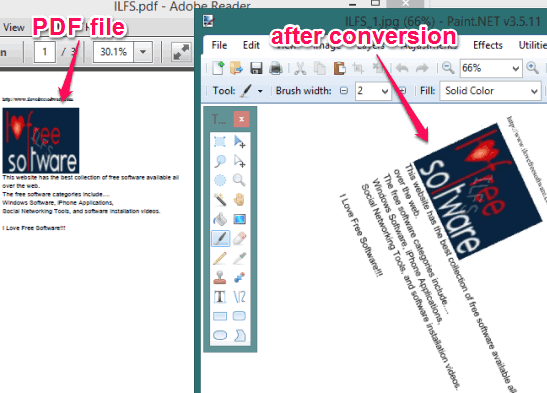Image resolution: width=547 pixels, height=393 pixels.
Task: Select the Pan hand tool
Action: click(240, 200)
